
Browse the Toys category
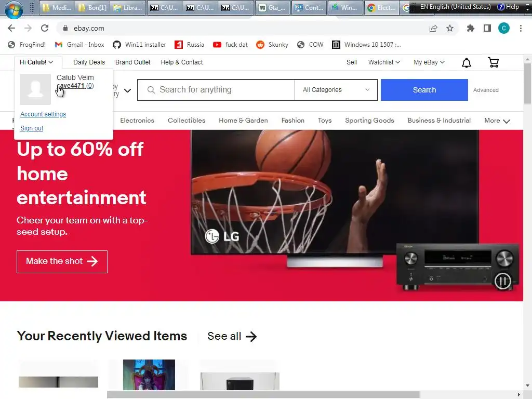pos(325,121)
